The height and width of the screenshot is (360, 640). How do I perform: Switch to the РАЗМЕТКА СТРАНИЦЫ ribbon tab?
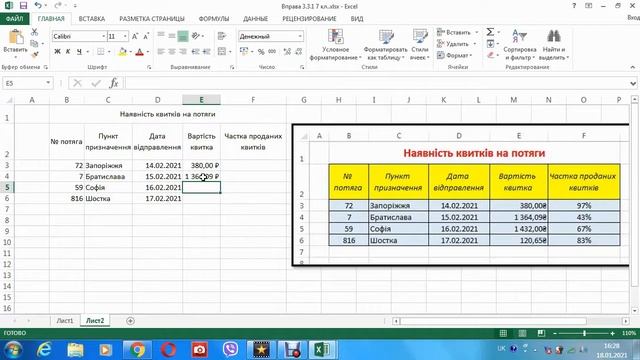pos(152,19)
